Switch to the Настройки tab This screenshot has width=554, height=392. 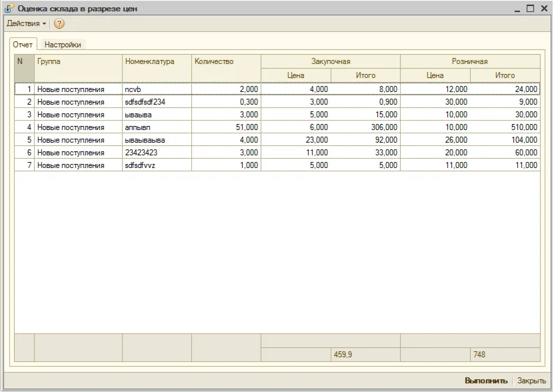pos(63,45)
